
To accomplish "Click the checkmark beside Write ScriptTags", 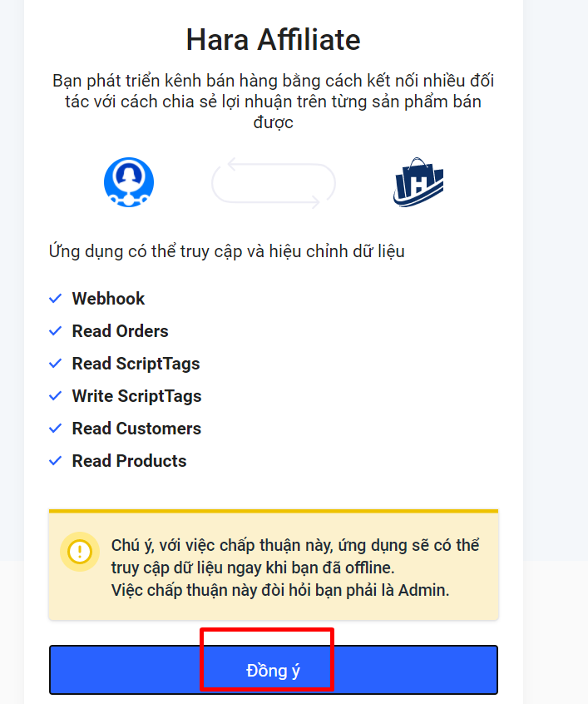I will 55,396.
